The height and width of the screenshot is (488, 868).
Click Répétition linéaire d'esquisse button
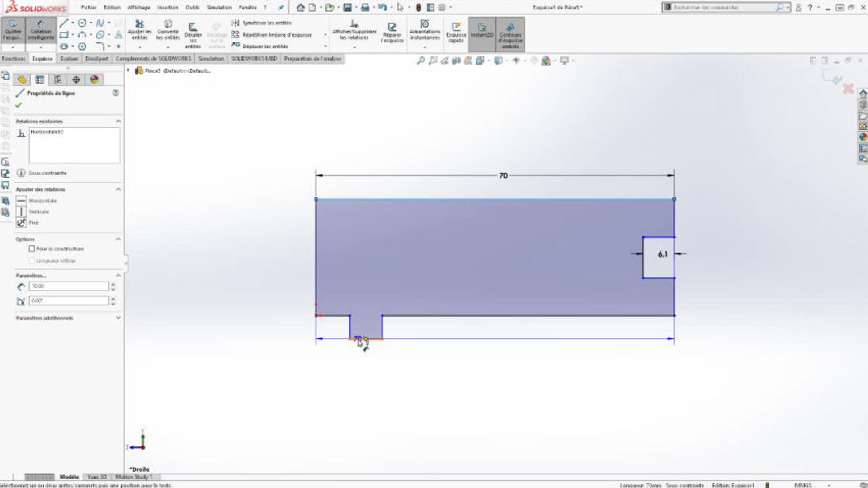click(x=272, y=34)
